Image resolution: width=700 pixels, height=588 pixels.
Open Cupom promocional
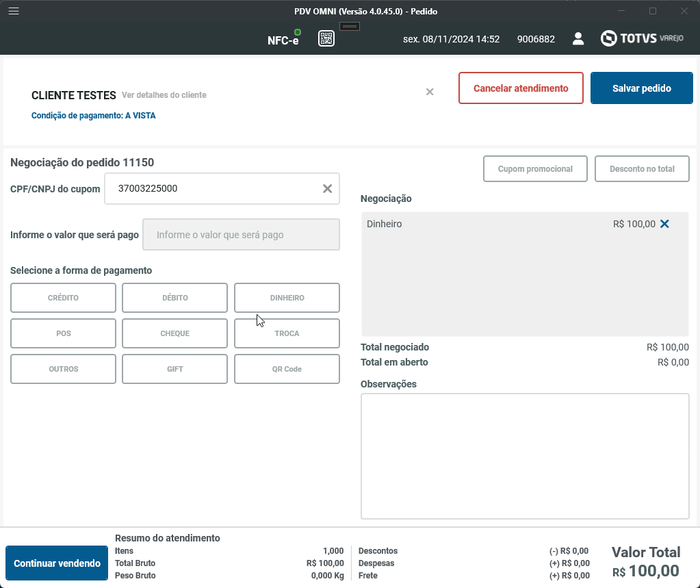point(535,169)
